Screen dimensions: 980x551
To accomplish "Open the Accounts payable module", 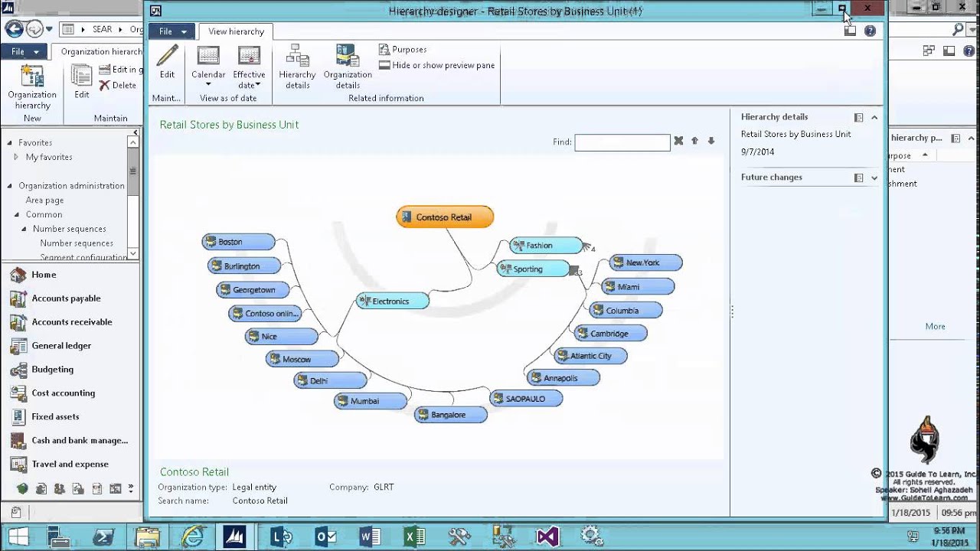I will [x=66, y=298].
